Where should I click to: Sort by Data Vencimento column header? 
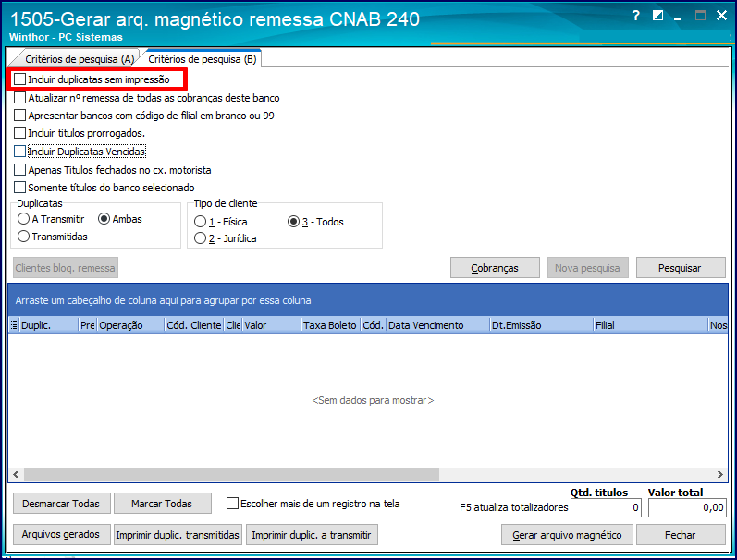coord(437,325)
